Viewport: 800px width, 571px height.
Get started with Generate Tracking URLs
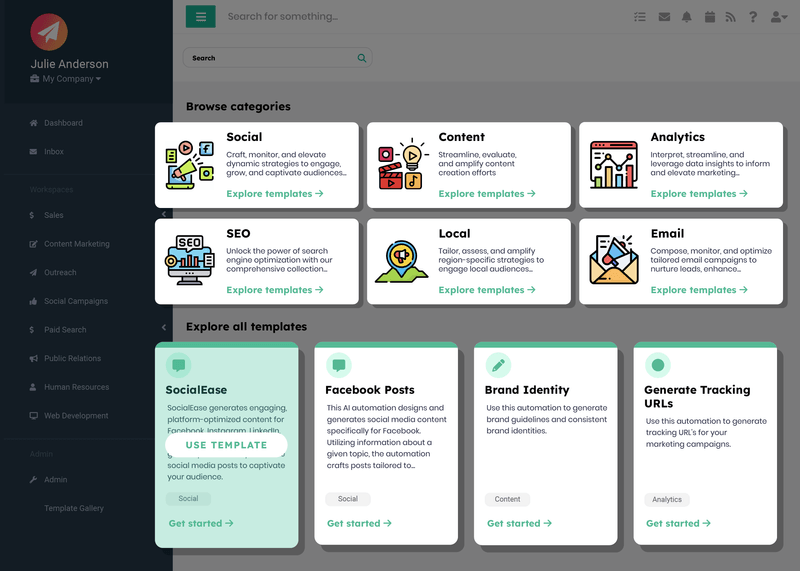pos(679,524)
